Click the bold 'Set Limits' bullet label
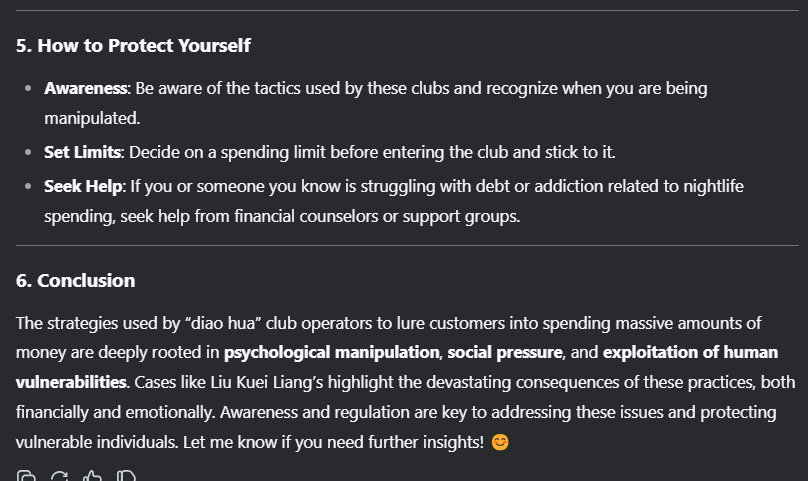The image size is (808, 481). [x=82, y=152]
